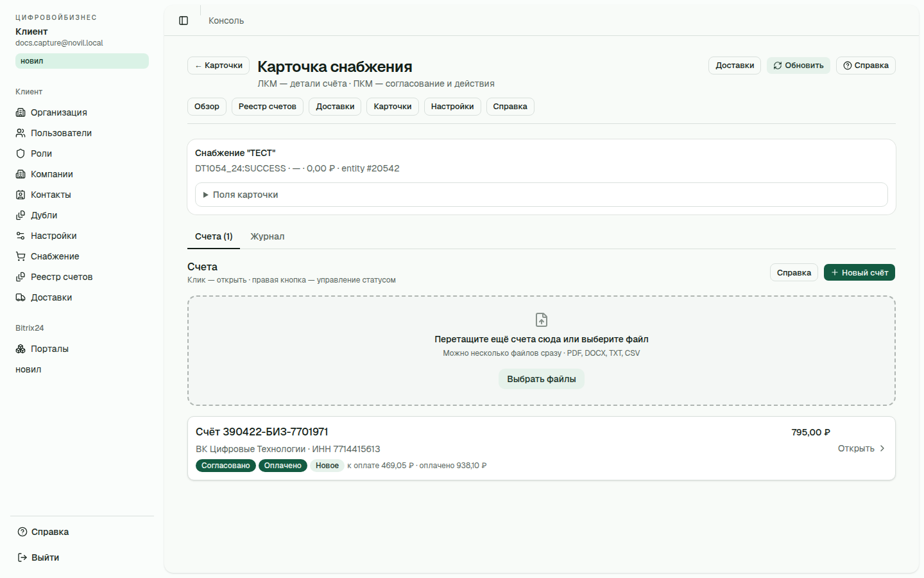Select the Счета (1) tab
The image size is (924, 578).
tap(214, 236)
